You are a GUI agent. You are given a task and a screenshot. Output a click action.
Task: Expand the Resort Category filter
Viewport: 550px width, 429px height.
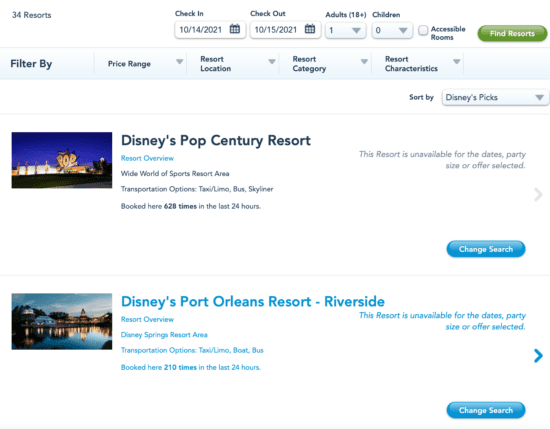click(325, 63)
